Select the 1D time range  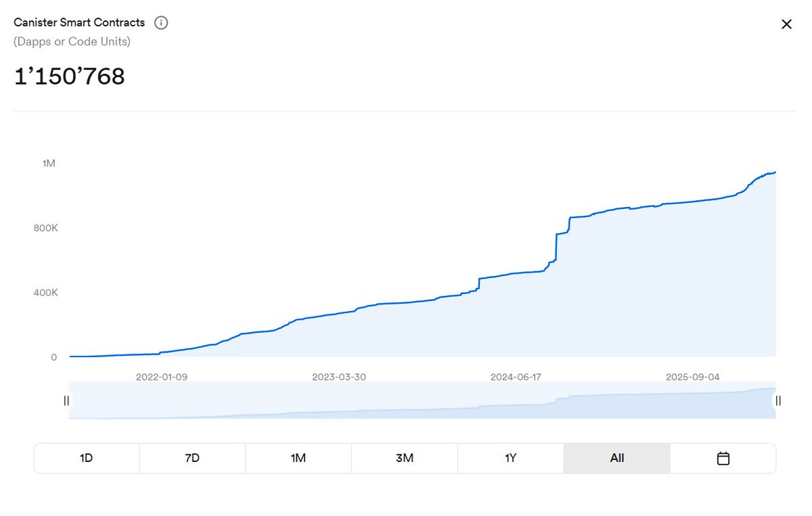click(x=87, y=458)
